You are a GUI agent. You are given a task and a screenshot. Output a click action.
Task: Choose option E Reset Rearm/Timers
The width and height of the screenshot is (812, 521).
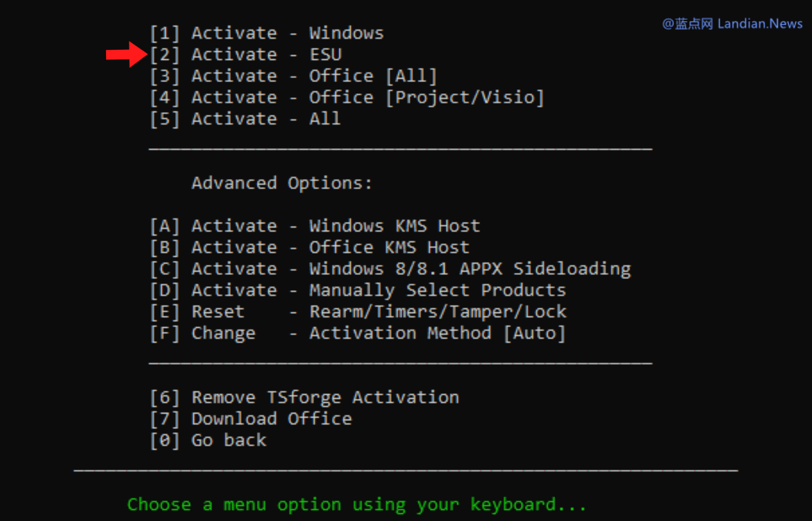(358, 311)
